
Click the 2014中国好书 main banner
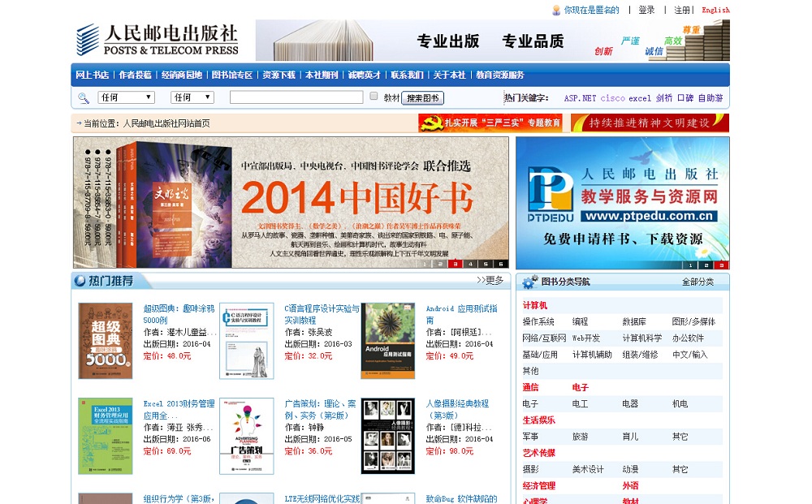pyautogui.click(x=291, y=202)
